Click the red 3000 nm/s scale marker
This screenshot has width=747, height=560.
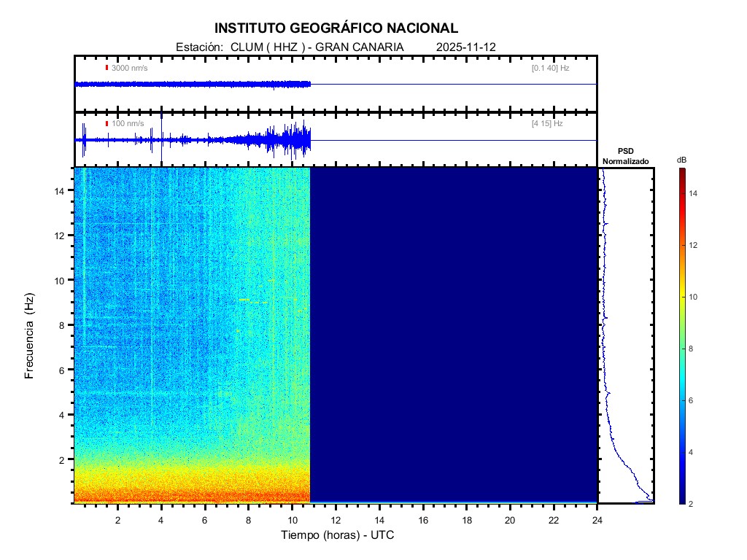[x=107, y=68]
